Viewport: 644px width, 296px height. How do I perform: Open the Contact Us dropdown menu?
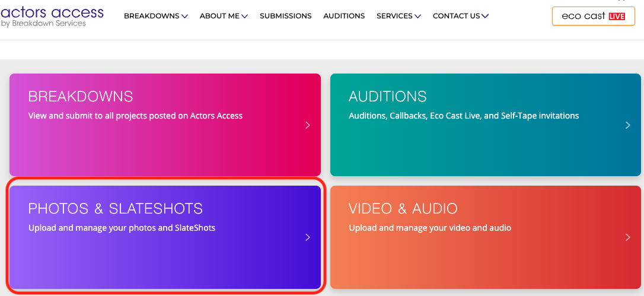click(460, 16)
